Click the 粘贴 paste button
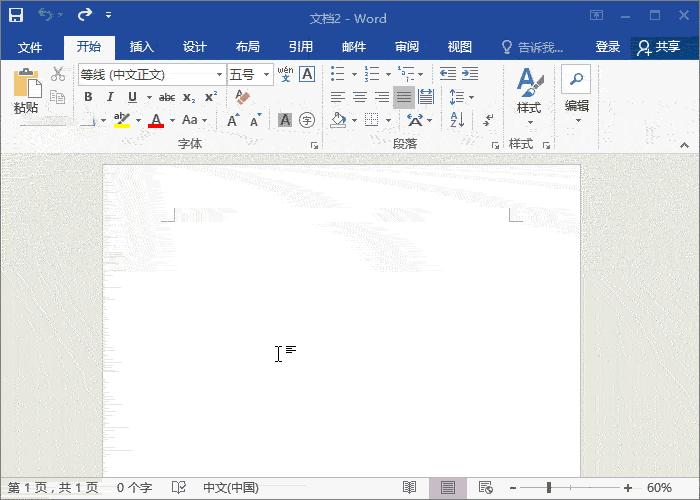Image resolution: width=700 pixels, height=500 pixels. [26, 92]
